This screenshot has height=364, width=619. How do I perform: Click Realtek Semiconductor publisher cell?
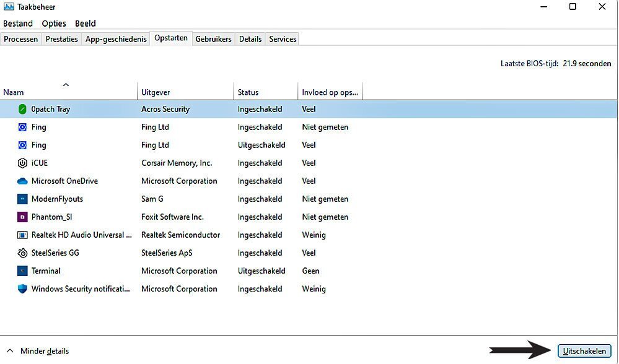[x=180, y=235]
